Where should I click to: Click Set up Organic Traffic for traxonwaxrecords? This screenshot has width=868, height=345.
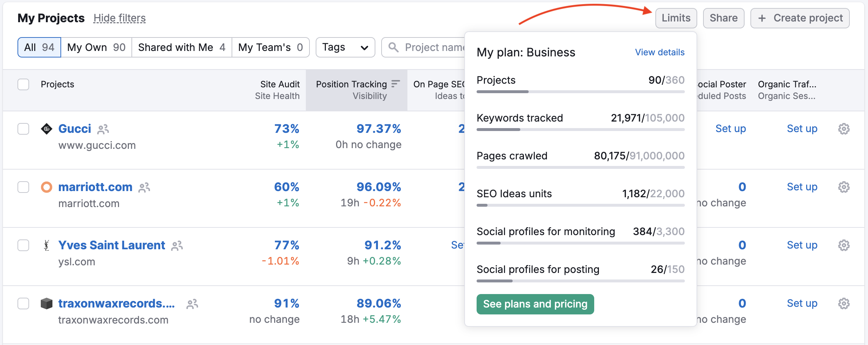pyautogui.click(x=802, y=304)
